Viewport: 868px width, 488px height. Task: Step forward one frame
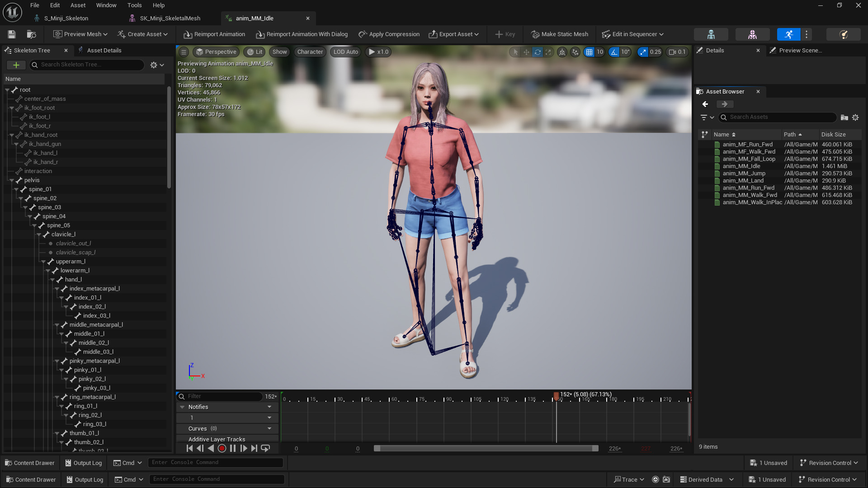[244, 448]
